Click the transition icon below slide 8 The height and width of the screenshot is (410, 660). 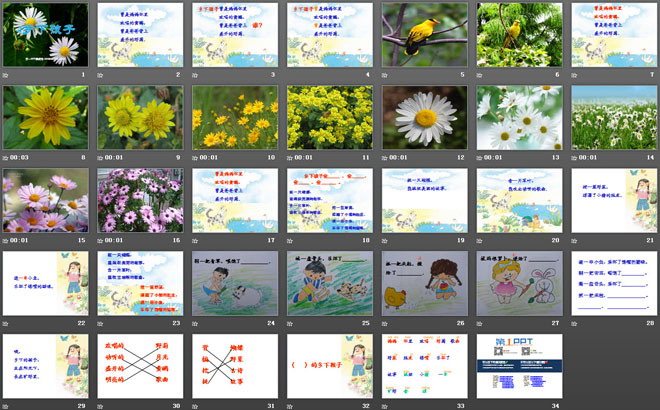tap(7, 157)
